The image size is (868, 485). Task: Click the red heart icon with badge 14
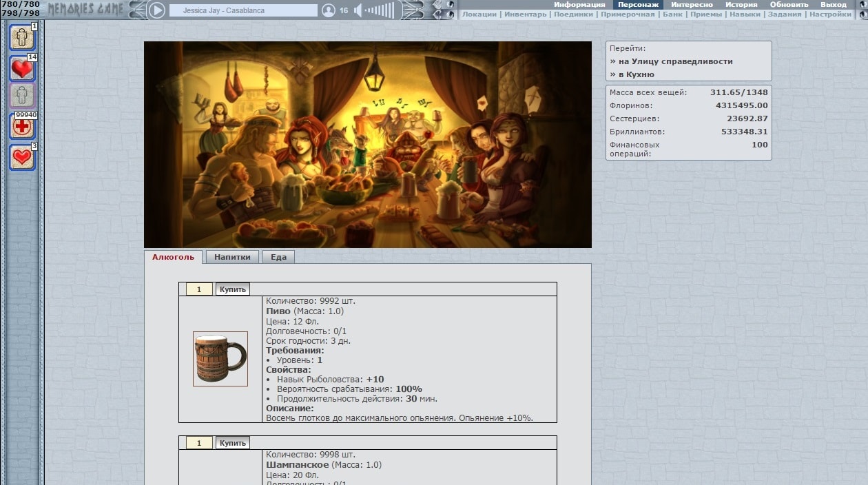pos(22,68)
